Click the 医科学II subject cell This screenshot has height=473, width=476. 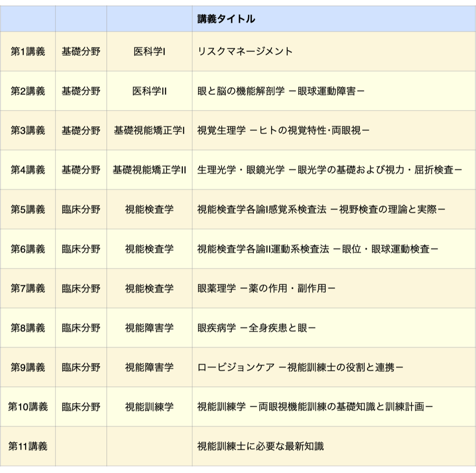[x=149, y=91]
